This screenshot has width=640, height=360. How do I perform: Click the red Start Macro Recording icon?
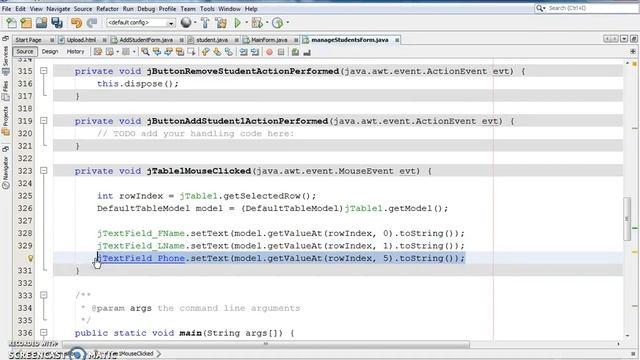269,52
